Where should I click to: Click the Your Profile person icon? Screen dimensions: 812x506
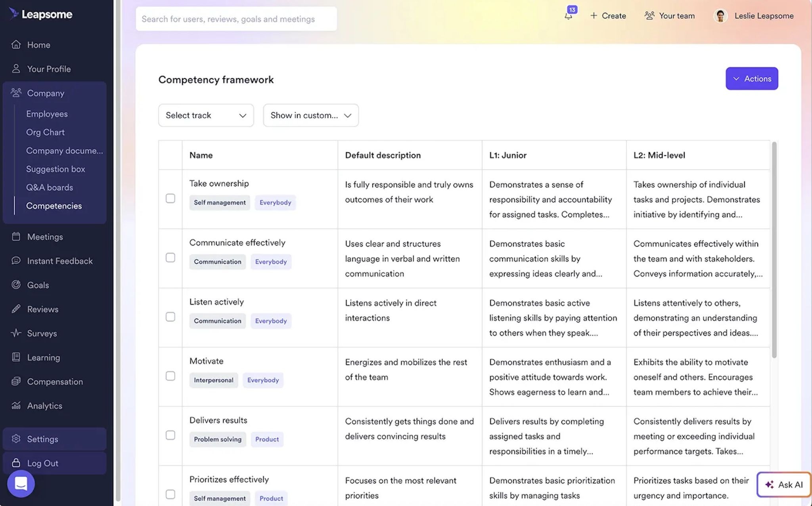click(x=16, y=69)
